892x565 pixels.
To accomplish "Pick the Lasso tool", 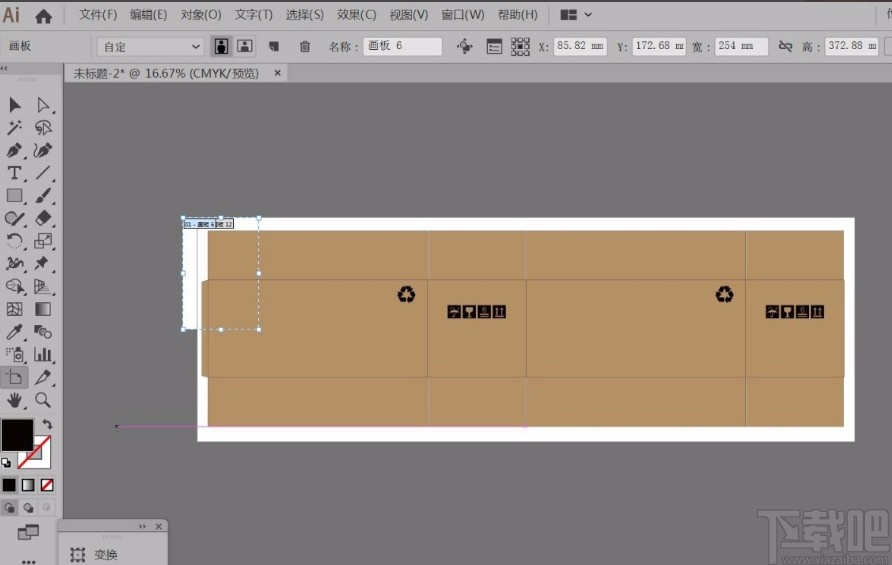I will (43, 127).
